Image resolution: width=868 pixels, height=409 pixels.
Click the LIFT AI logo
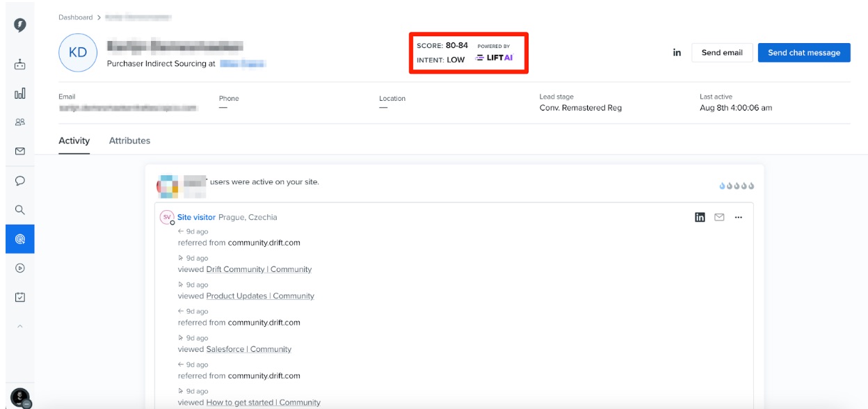[495, 58]
